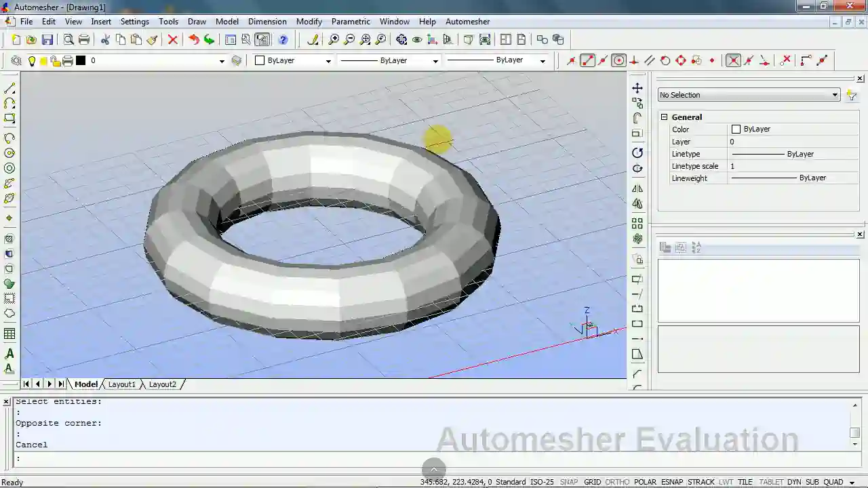
Task: Select the snap to endpoint icon
Action: 587,60
